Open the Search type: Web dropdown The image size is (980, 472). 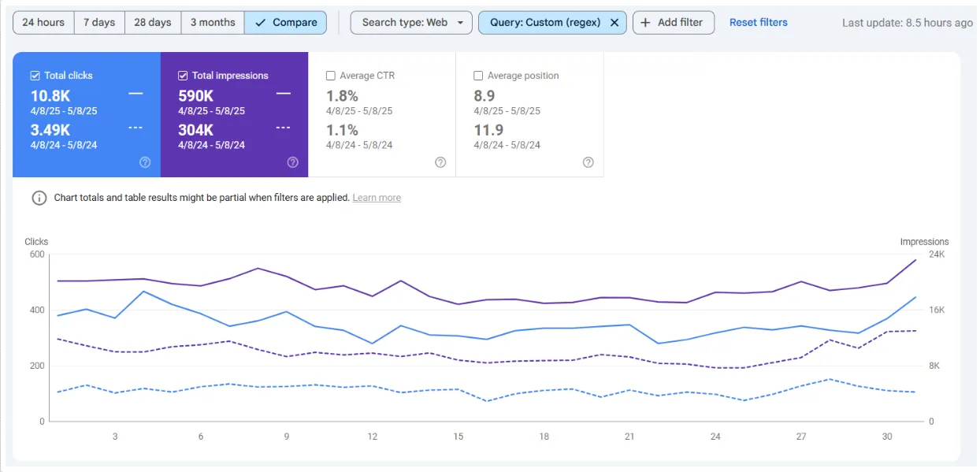point(410,22)
